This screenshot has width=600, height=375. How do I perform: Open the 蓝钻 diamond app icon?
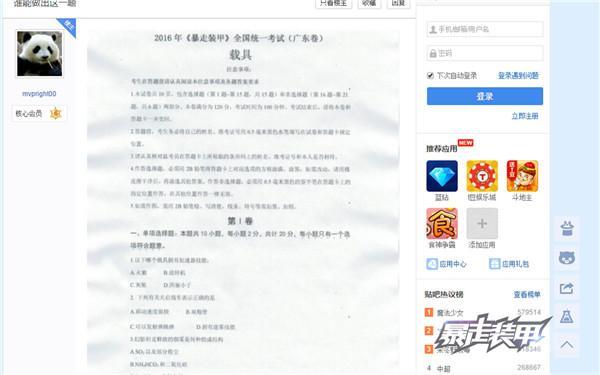click(442, 176)
